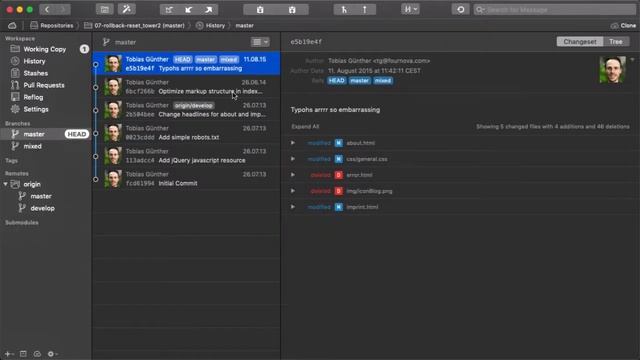Viewport: 640px width, 360px height.
Task: Click the 07-rollback-reset_tower2 breadcrumb
Action: point(134,25)
